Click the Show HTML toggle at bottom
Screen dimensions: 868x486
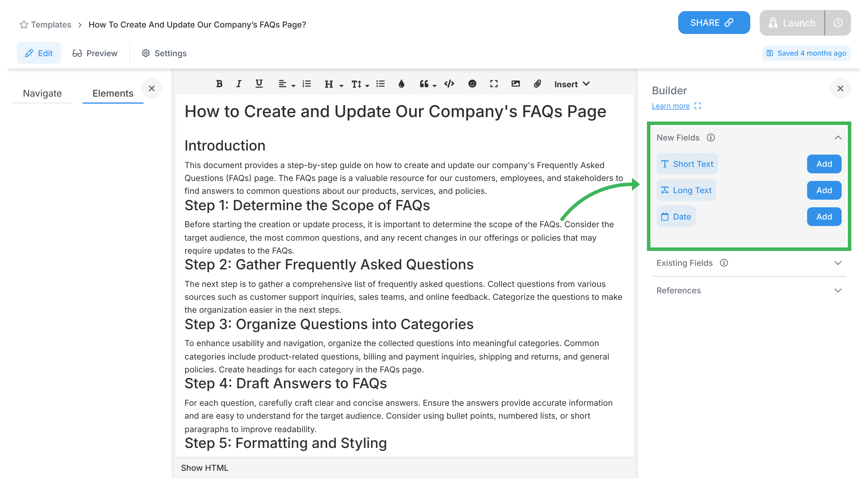(x=205, y=468)
